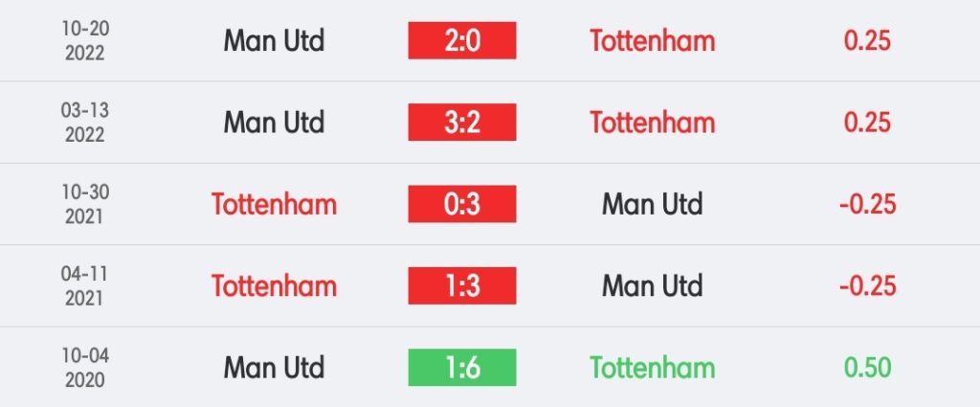980x407 pixels.
Task: Click the 0.25 handicap in the 10-20 2022 row
Action: pyautogui.click(x=867, y=41)
